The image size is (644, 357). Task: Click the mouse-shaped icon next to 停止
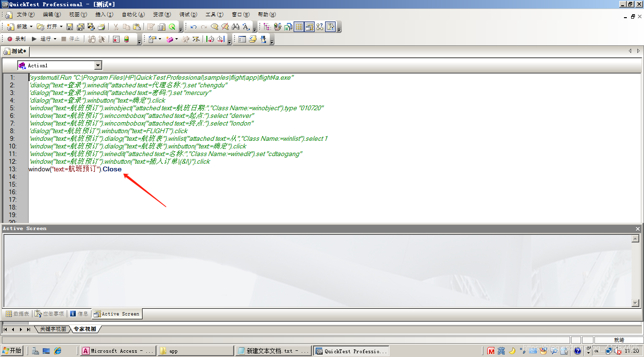click(92, 39)
